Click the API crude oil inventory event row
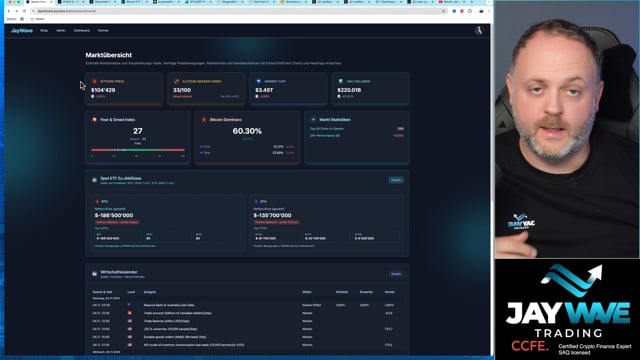Image resolution: width=640 pixels, height=360 pixels. tap(247, 345)
